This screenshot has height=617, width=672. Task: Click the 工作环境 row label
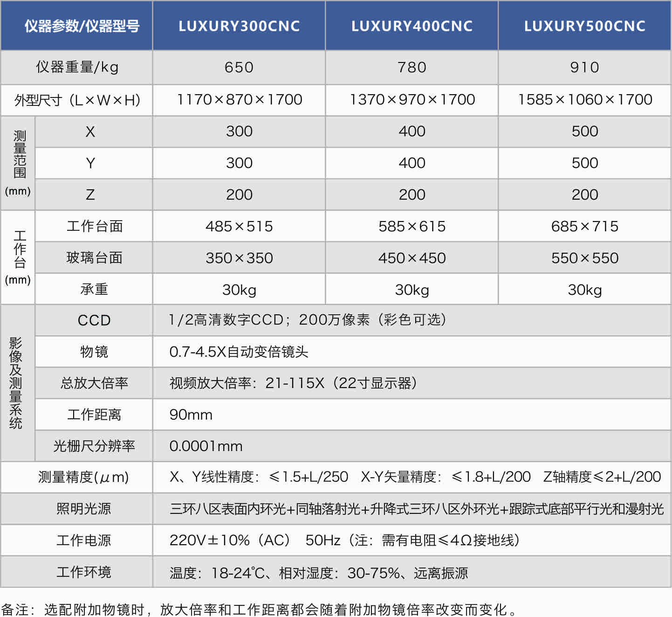pos(83,572)
